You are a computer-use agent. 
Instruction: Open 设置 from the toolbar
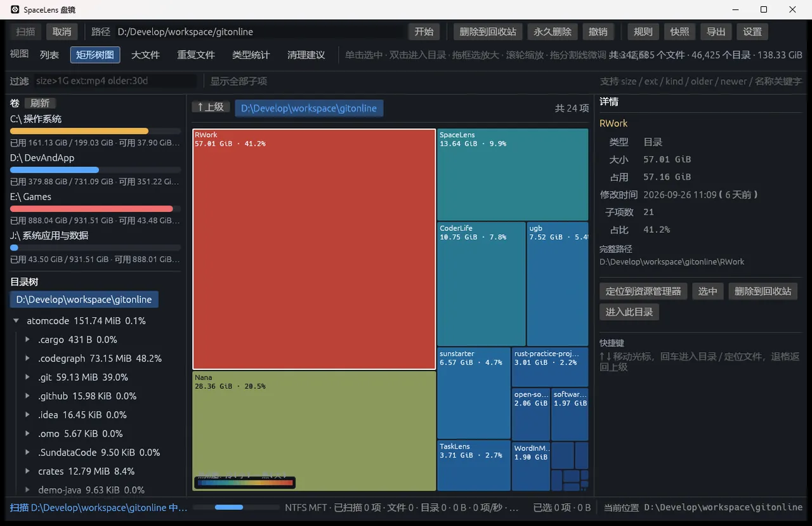point(752,32)
